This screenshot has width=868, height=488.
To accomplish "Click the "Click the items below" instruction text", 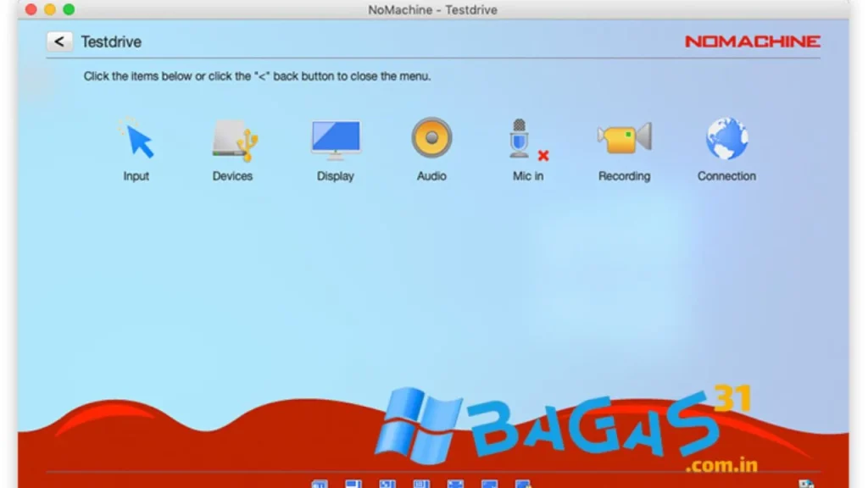I will tap(257, 76).
